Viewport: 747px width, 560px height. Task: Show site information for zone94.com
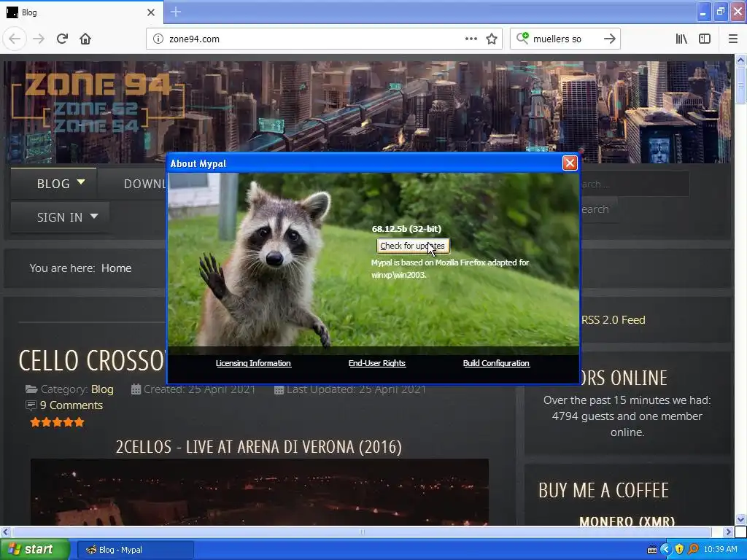[158, 39]
